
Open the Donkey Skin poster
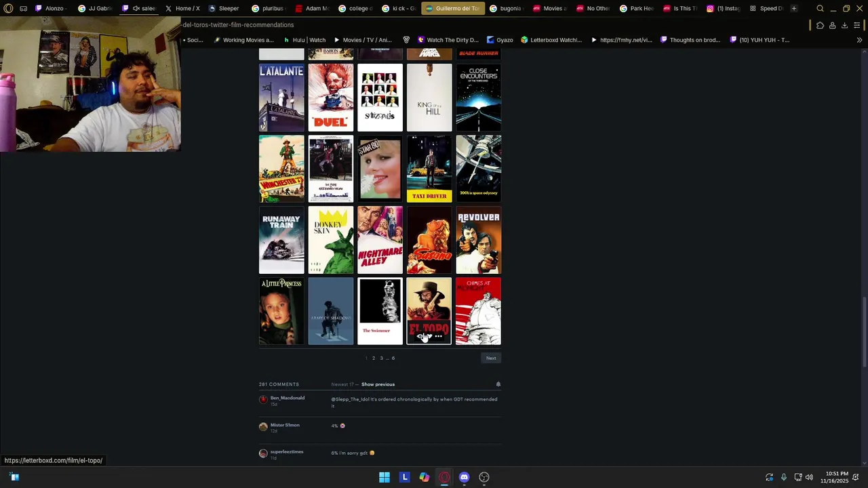pos(331,240)
